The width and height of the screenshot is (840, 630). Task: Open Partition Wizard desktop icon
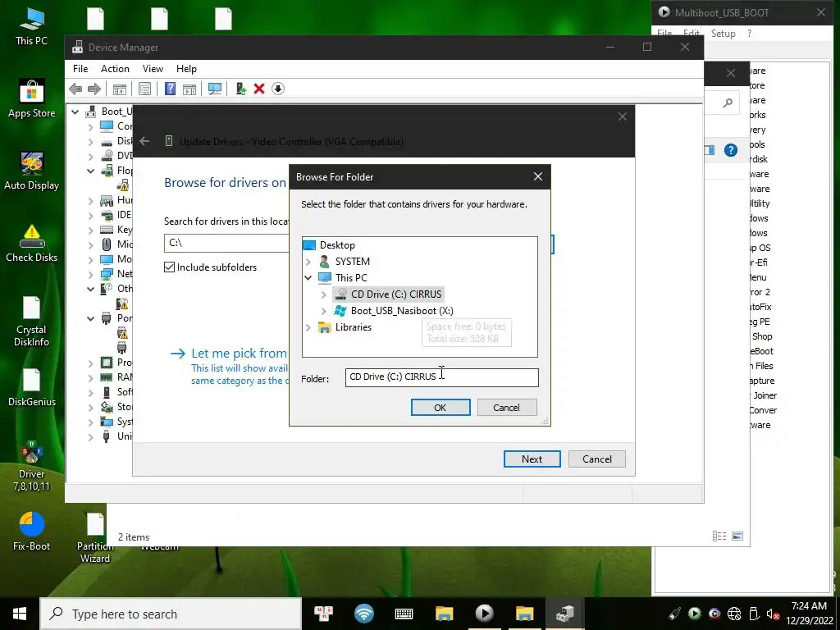pyautogui.click(x=95, y=538)
